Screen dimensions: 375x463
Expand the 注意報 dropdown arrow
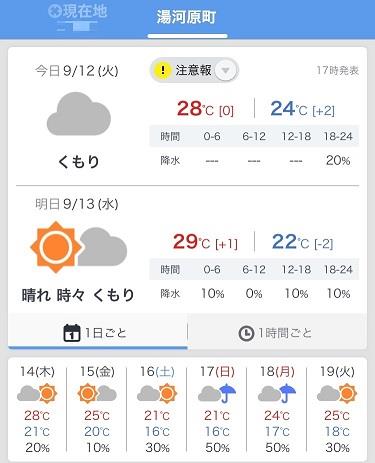tap(226, 70)
